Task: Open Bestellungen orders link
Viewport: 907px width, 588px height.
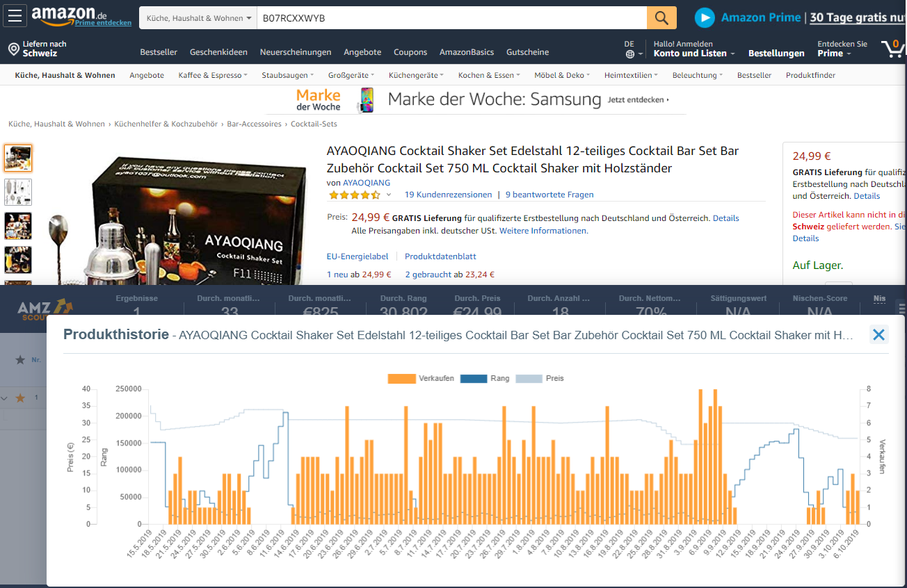Action: pyautogui.click(x=776, y=53)
